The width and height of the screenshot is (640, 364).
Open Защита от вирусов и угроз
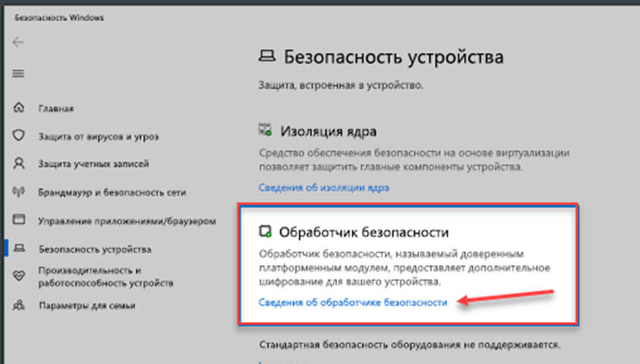[x=99, y=136]
